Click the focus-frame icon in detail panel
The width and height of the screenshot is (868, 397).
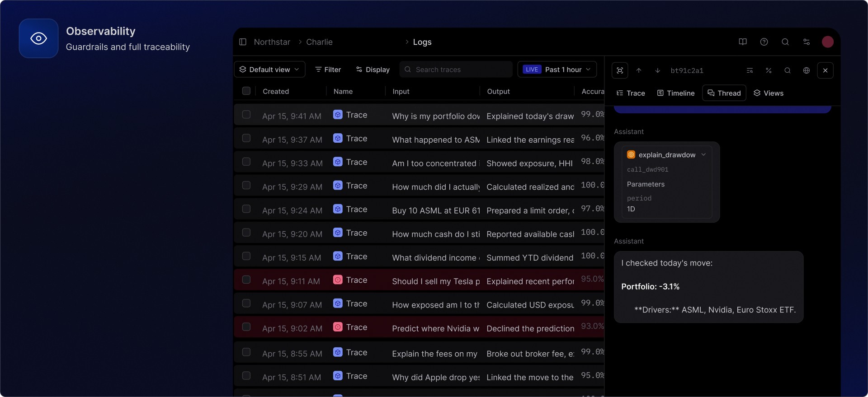620,70
